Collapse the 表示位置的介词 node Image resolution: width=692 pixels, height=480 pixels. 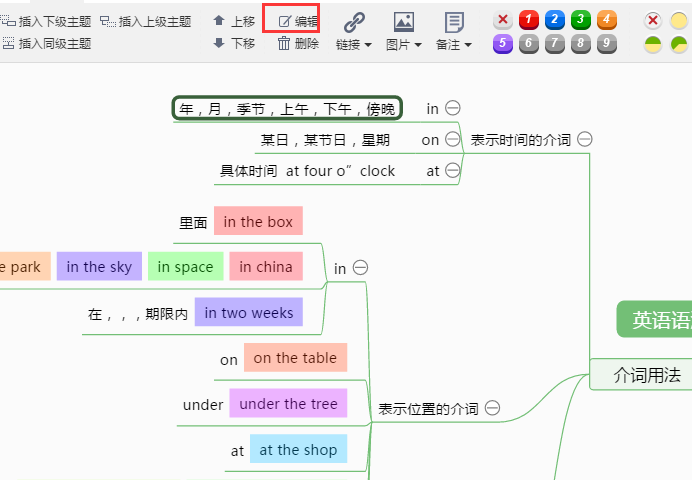[x=493, y=408]
